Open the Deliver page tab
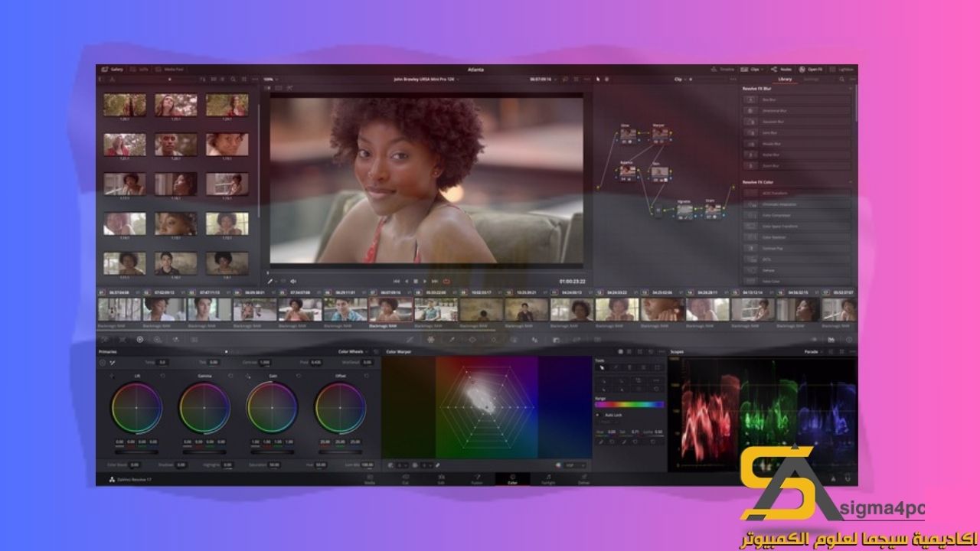This screenshot has height=551, width=980. [x=583, y=480]
